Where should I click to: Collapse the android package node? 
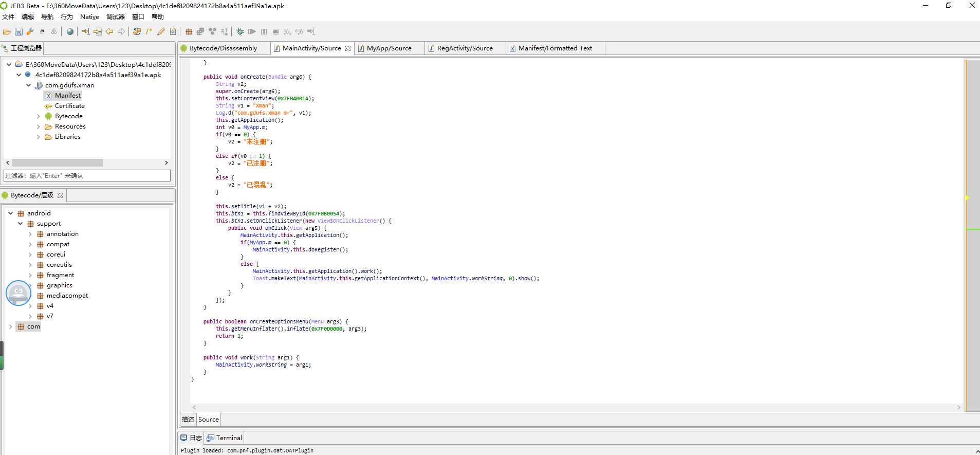coord(10,213)
